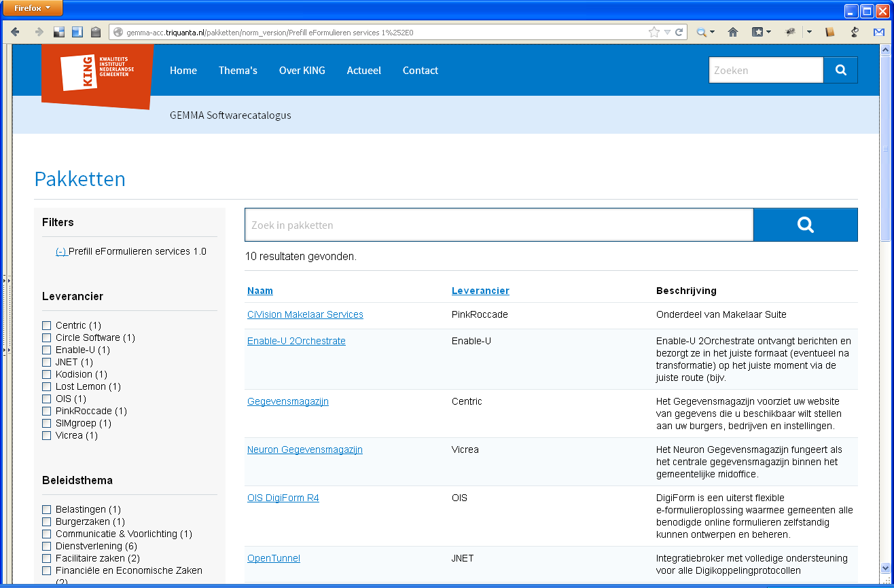
Task: Click the globe site identity icon
Action: (x=118, y=32)
